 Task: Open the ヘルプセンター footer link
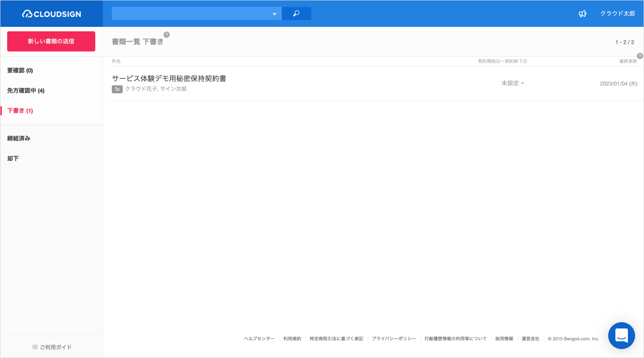coord(259,339)
